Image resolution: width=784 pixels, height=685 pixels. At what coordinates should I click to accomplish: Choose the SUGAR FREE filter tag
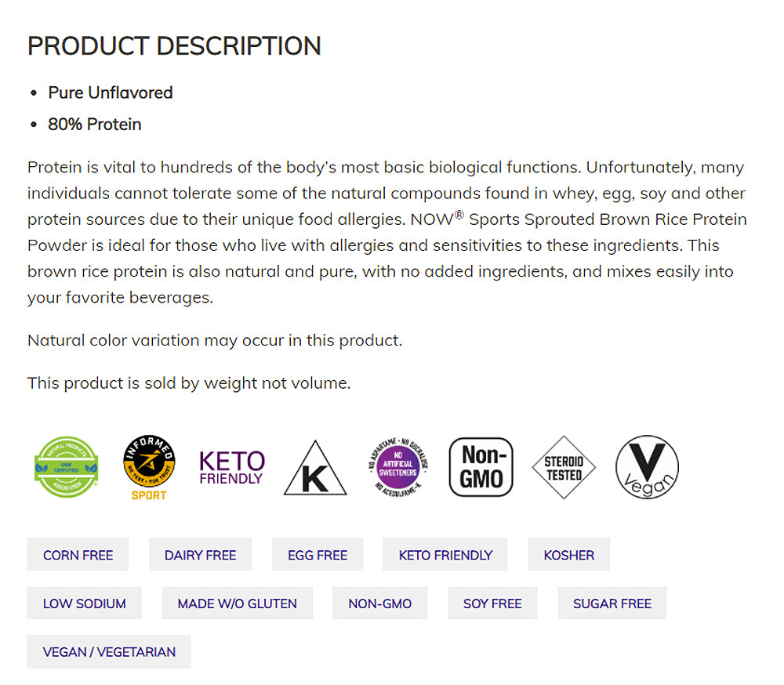point(612,603)
